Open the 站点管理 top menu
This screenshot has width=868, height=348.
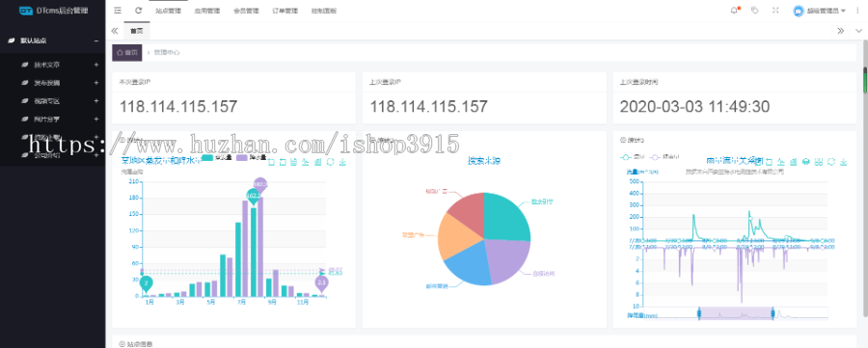click(x=168, y=11)
